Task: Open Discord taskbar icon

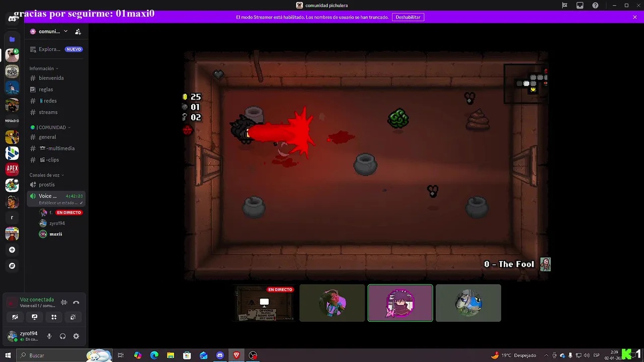Action: (220, 355)
